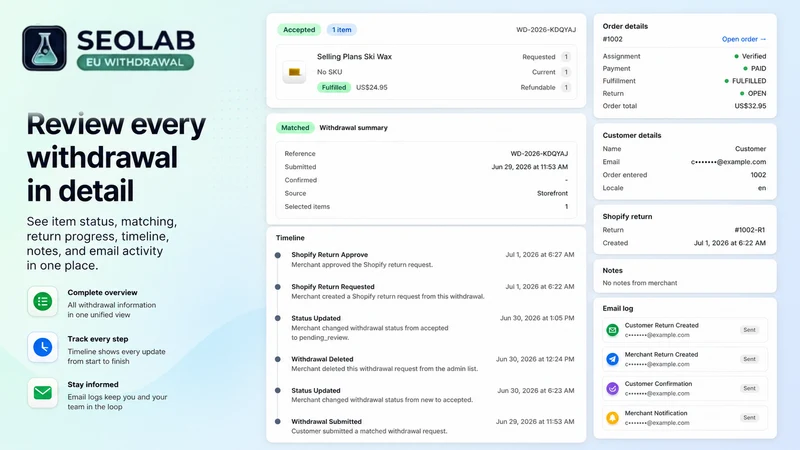Click order number #1002
The width and height of the screenshot is (800, 450).
pos(612,39)
